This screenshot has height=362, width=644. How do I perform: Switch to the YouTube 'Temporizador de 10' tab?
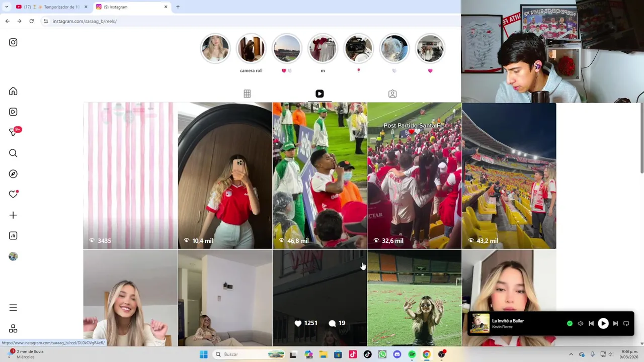point(50,7)
